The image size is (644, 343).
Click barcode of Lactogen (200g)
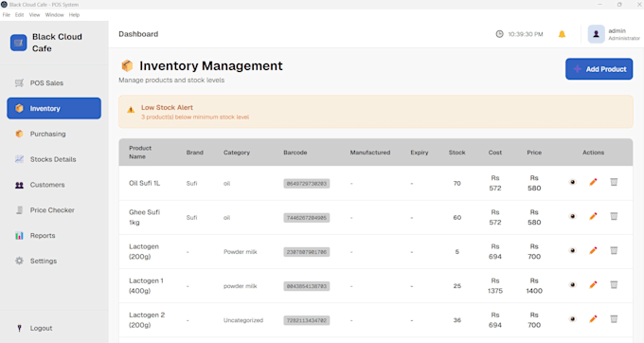(307, 252)
